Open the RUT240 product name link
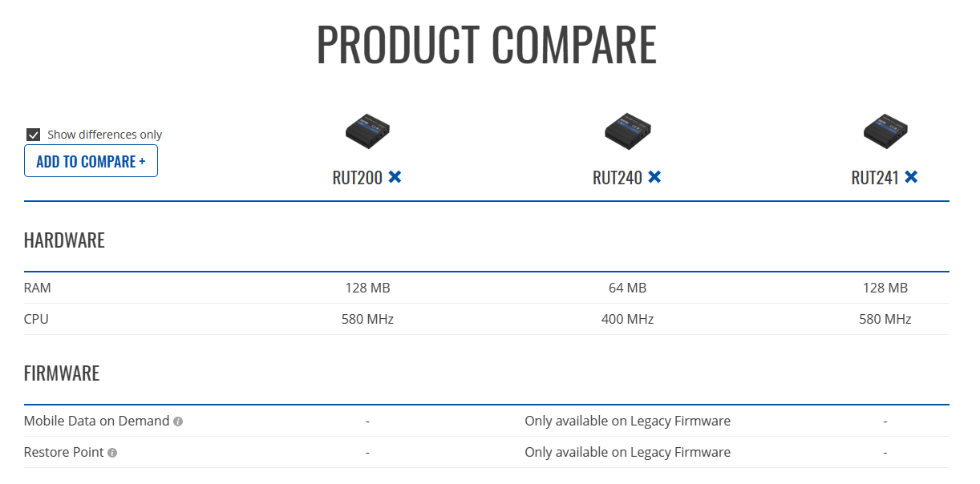980x484 pixels. tap(617, 178)
